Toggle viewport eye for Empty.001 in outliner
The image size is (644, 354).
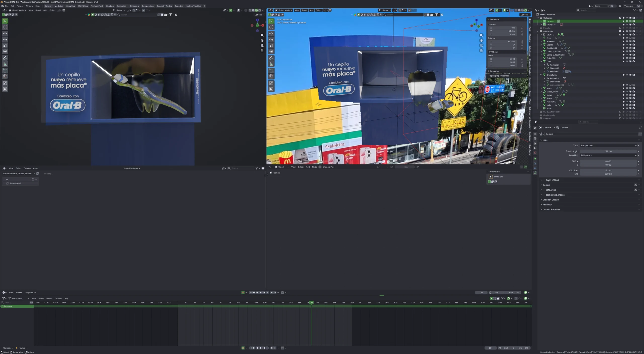[x=627, y=25]
